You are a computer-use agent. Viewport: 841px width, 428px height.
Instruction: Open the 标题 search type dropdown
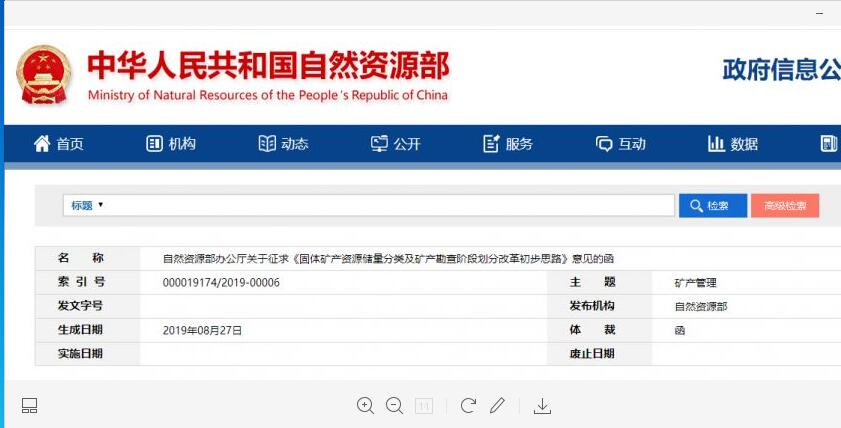pos(87,205)
